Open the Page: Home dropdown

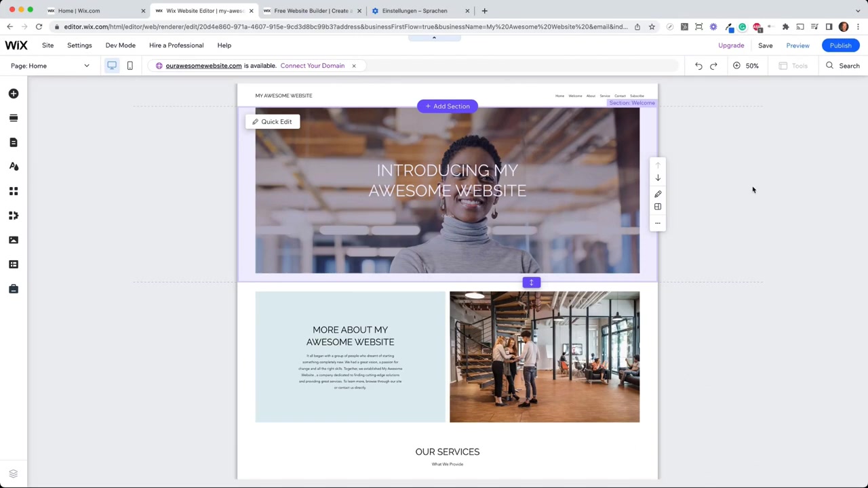pos(50,66)
